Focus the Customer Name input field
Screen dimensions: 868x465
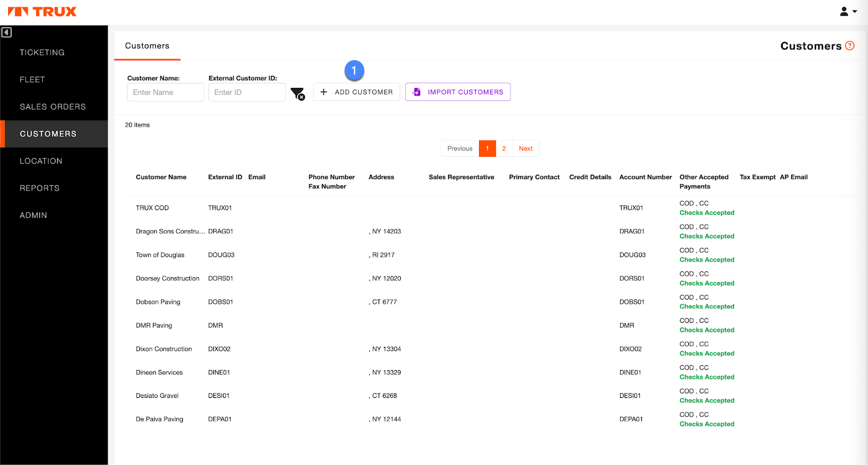(x=165, y=92)
